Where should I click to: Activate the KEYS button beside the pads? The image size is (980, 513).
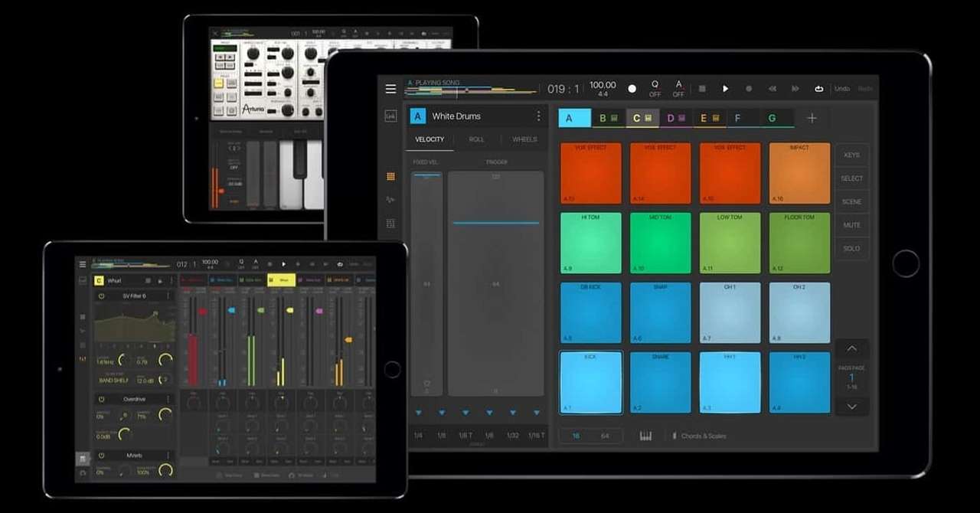pos(851,155)
